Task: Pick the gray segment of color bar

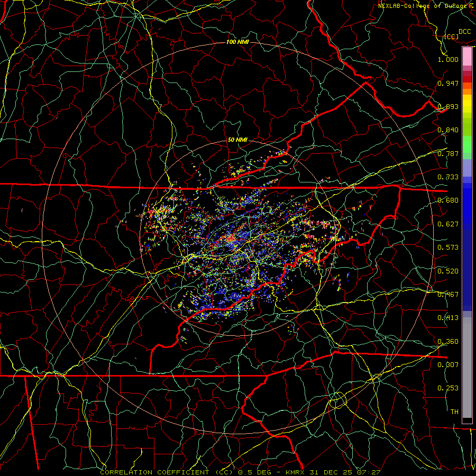Action: (467, 368)
